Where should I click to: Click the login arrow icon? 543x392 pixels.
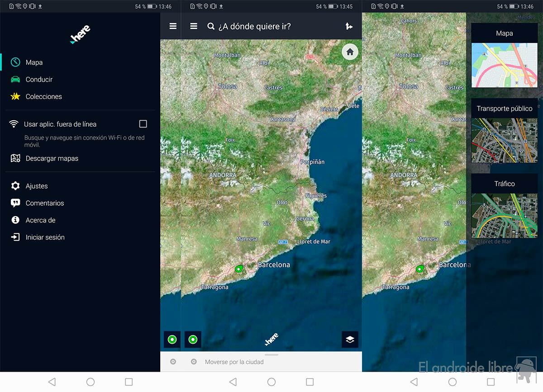(x=15, y=237)
